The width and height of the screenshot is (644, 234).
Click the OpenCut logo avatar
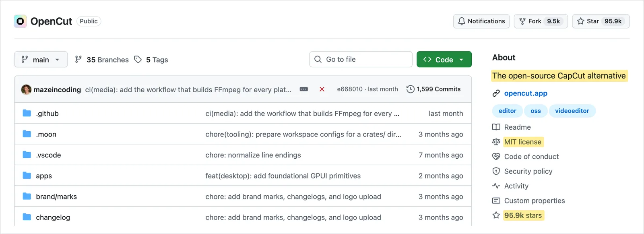point(20,21)
